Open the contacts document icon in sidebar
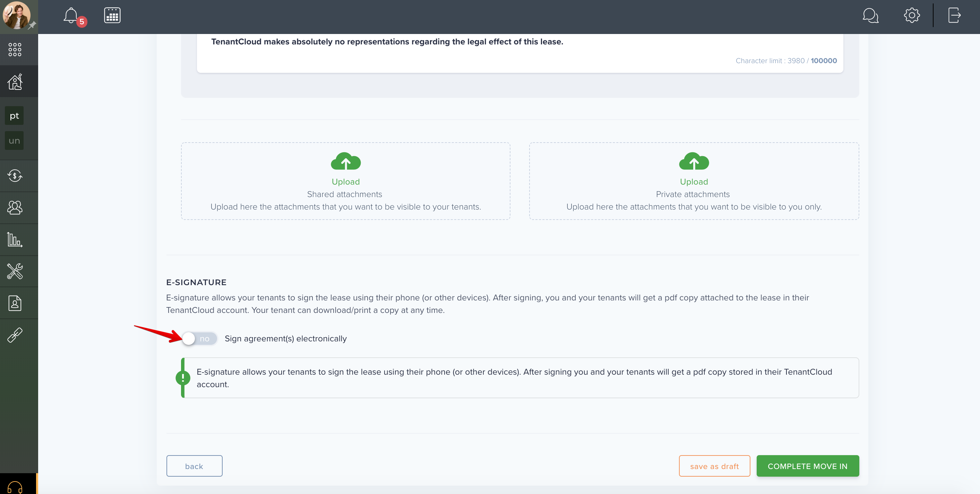This screenshot has height=494, width=980. point(15,303)
